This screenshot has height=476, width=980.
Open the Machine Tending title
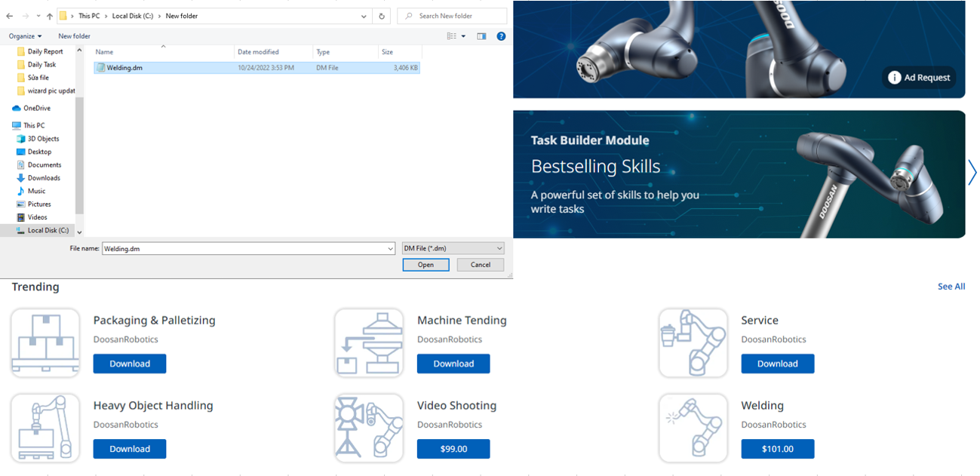tap(462, 321)
